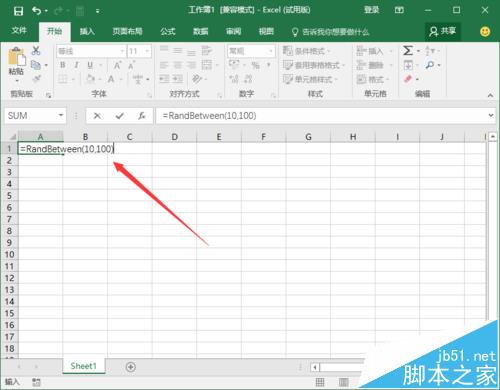This screenshot has height=390, width=500.
Task: Toggle Italic formatting
Action: point(76,65)
